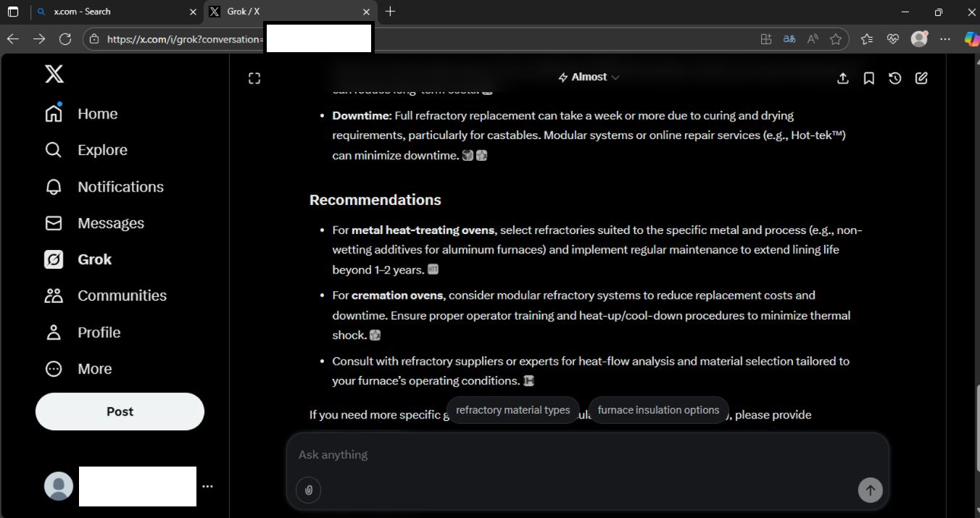Bookmark this Grok conversation
This screenshot has width=980, height=518.
[x=869, y=78]
